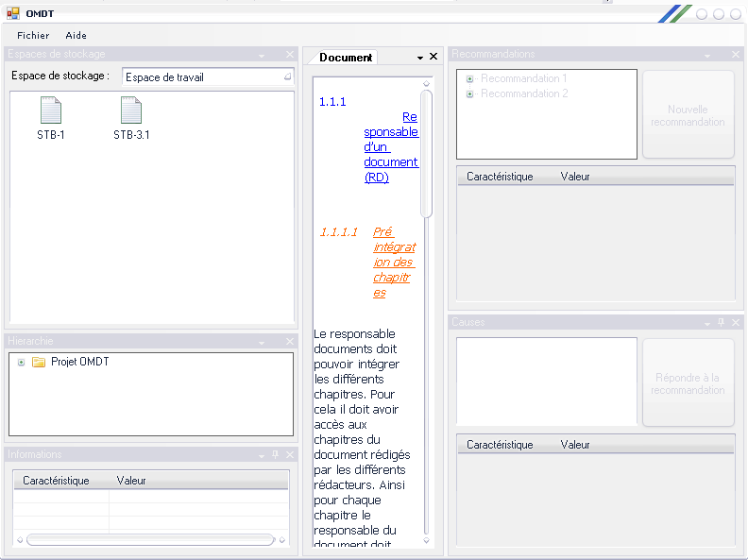Expand the Projet OMDT tree node
The width and height of the screenshot is (748, 560).
[21, 363]
